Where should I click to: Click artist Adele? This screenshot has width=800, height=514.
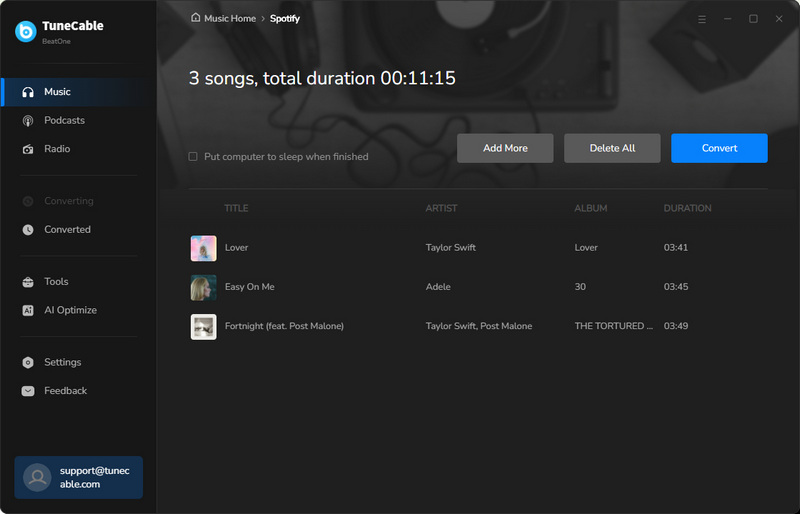(x=438, y=287)
